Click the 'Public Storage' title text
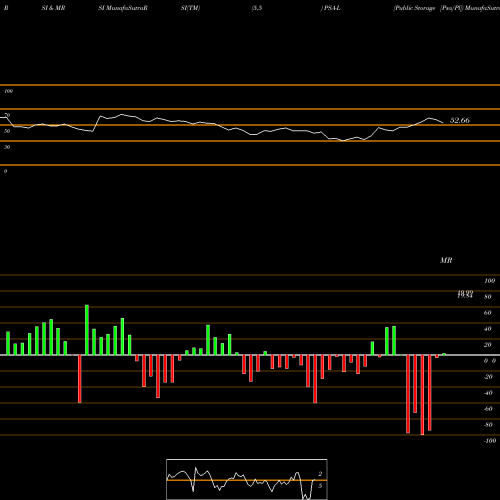The image size is (500, 500). click(414, 8)
